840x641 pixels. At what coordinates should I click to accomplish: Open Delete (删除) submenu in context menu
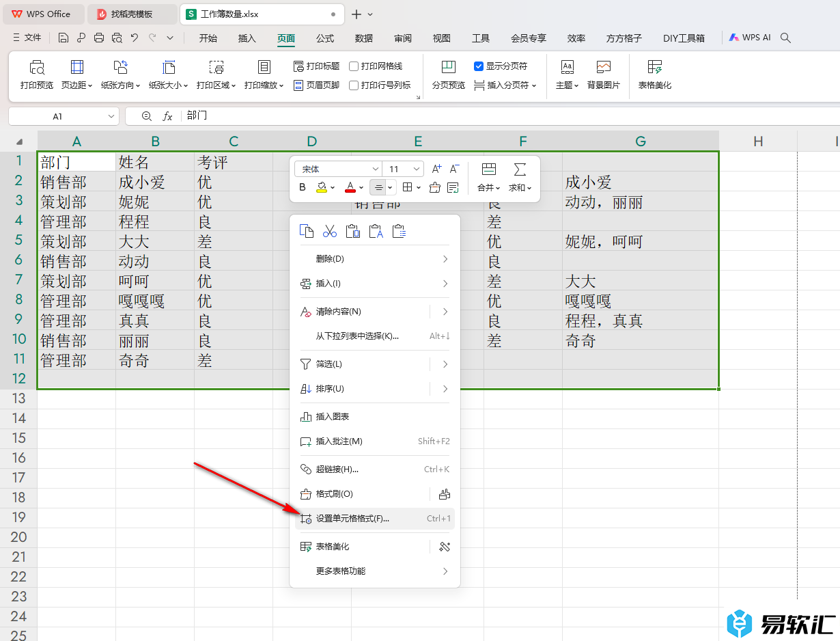(x=375, y=259)
